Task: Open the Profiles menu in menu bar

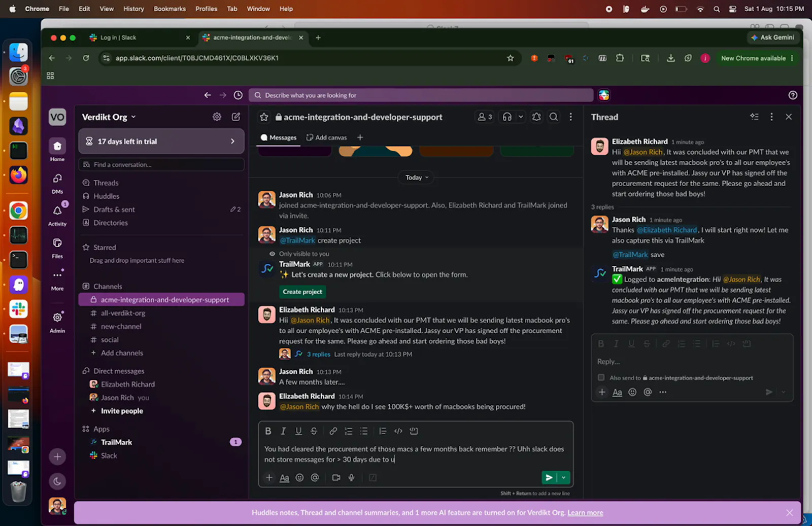Action: pos(206,9)
